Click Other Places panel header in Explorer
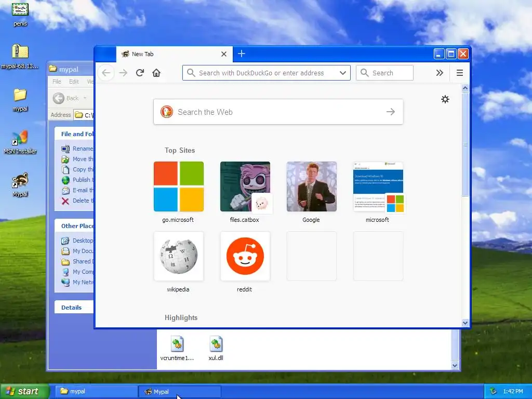This screenshot has height=399, width=532. (x=74, y=225)
